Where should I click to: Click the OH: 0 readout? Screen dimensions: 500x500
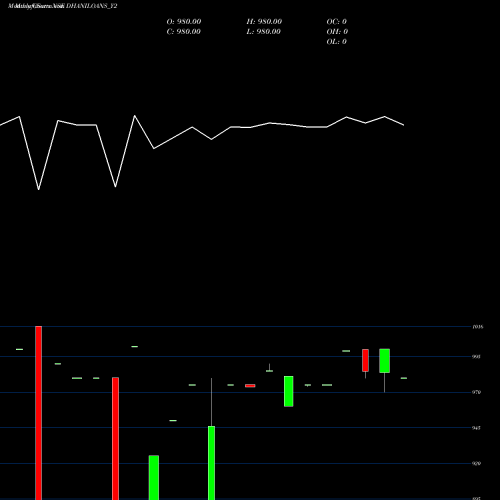(x=337, y=32)
